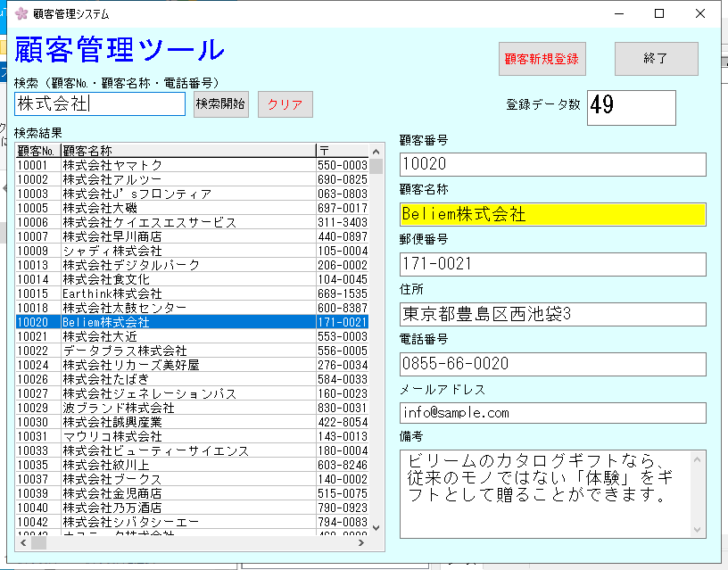This screenshot has width=728, height=570.
Task: Select row 株式会社紋川上
Action: pyautogui.click(x=192, y=465)
